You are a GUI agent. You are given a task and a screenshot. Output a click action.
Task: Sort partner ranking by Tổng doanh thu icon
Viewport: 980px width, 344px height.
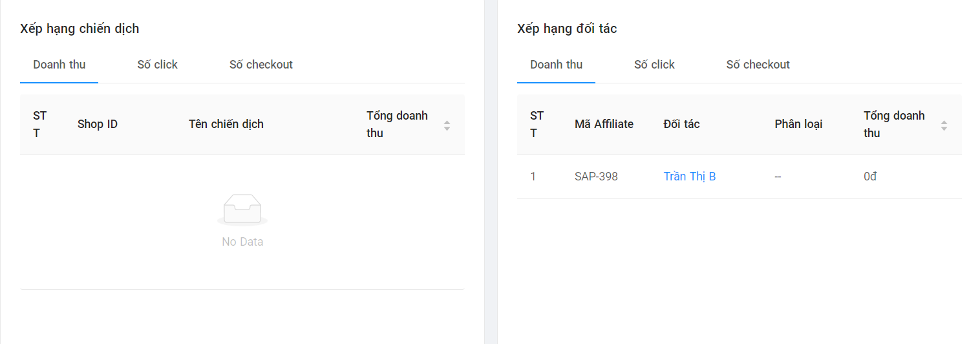tap(944, 125)
